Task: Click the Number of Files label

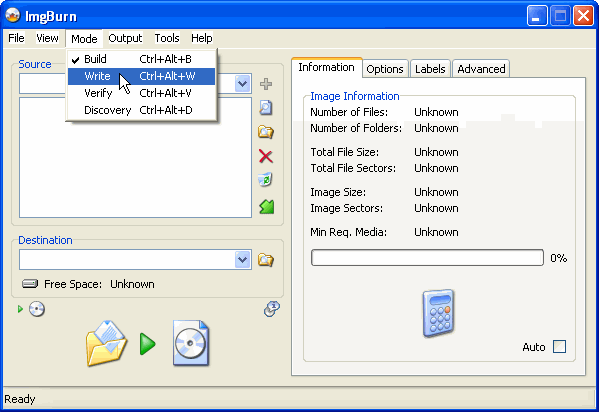Action: 349,112
